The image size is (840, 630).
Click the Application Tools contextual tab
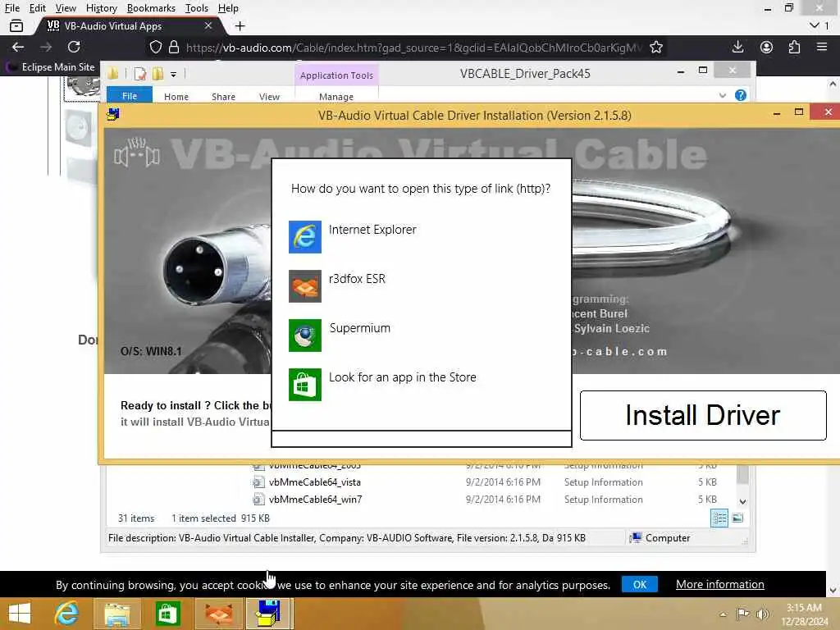(x=336, y=75)
